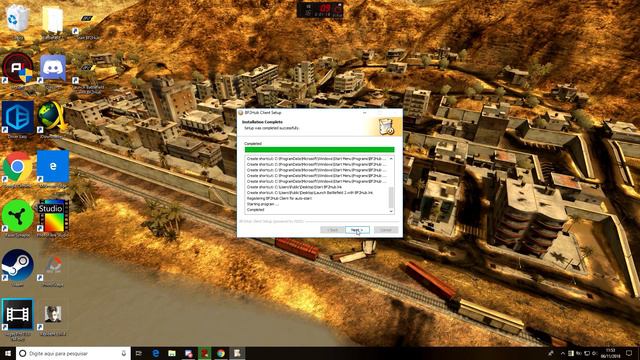This screenshot has width=640, height=360.
Task: Click the greyed Back button in setup
Action: [x=332, y=230]
